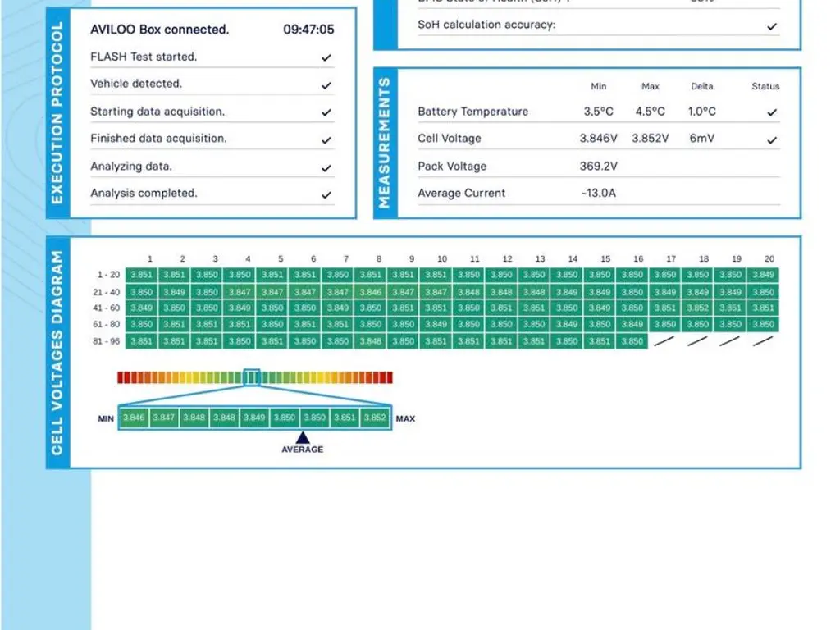The height and width of the screenshot is (630, 840).
Task: Click the Battery Temperature status checkmark
Action: pyautogui.click(x=771, y=112)
